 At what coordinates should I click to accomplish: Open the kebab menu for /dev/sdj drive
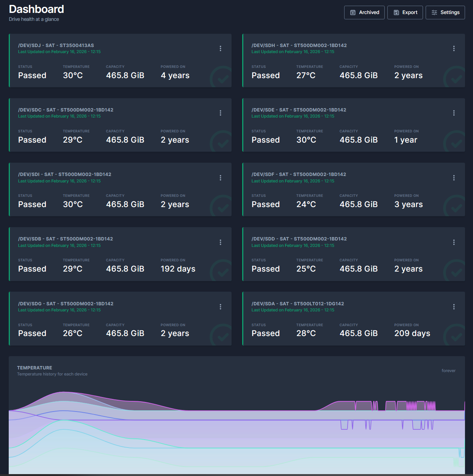point(220,49)
